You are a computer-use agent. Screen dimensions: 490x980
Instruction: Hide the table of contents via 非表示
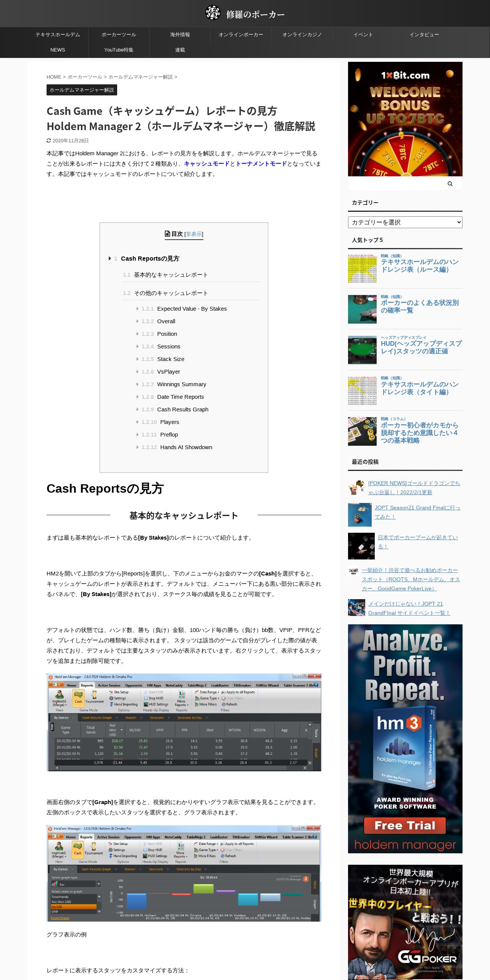pyautogui.click(x=194, y=234)
